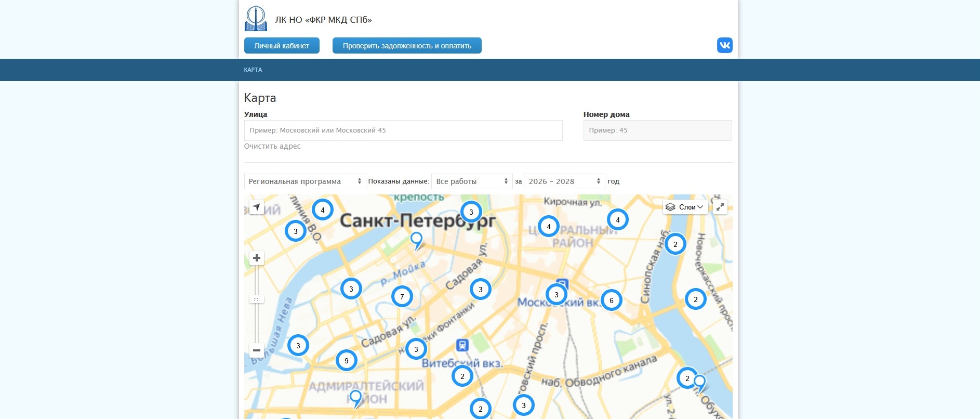Click the cluster marker showing 7
The height and width of the screenshot is (419, 980).
402,297
